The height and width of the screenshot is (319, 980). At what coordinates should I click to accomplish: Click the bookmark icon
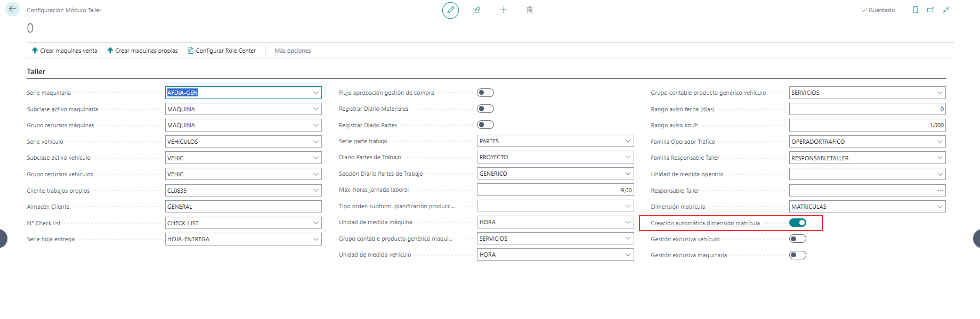(916, 10)
